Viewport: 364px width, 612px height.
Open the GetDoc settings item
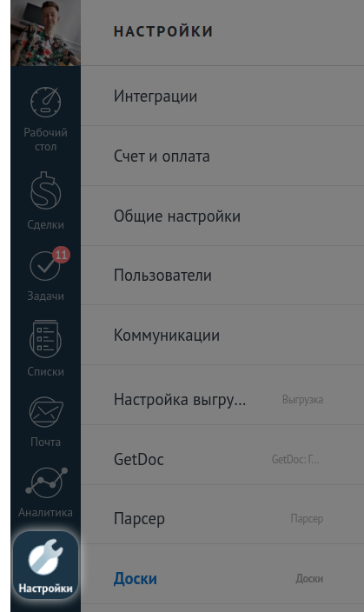[222, 459]
